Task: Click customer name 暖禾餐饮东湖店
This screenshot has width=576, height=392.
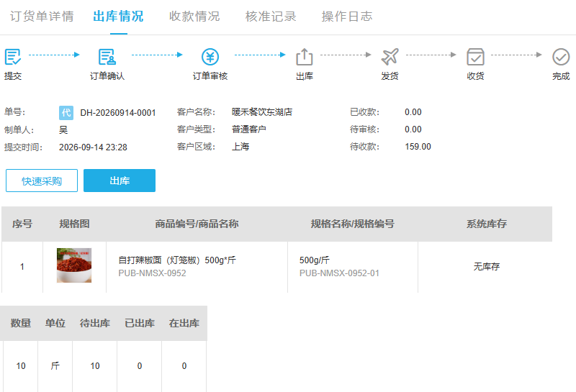Action: click(262, 112)
